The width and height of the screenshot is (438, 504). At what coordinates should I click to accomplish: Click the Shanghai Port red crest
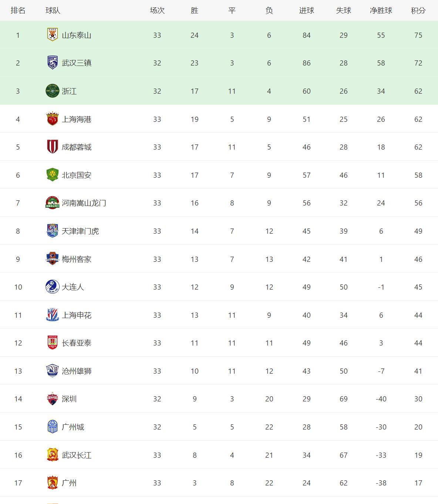click(x=53, y=119)
